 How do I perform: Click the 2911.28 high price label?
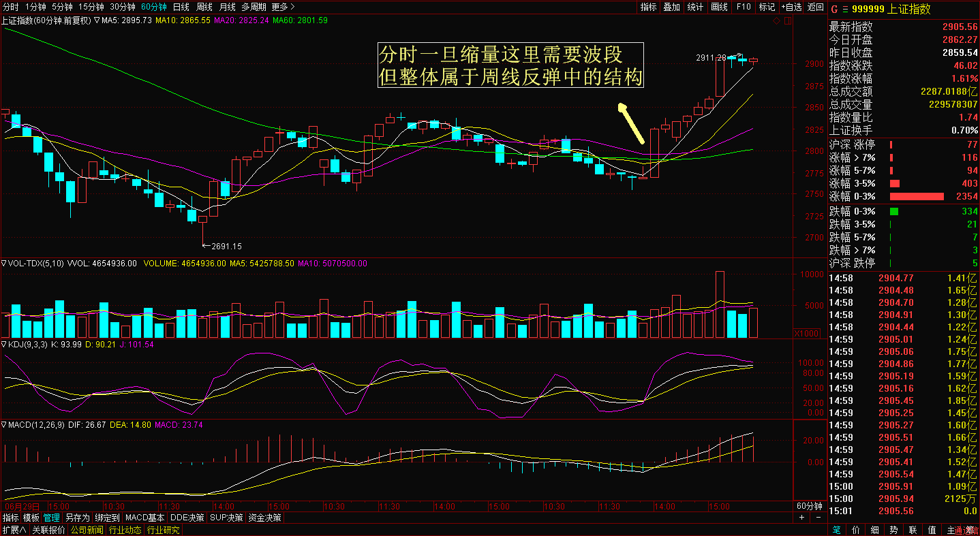[x=711, y=58]
